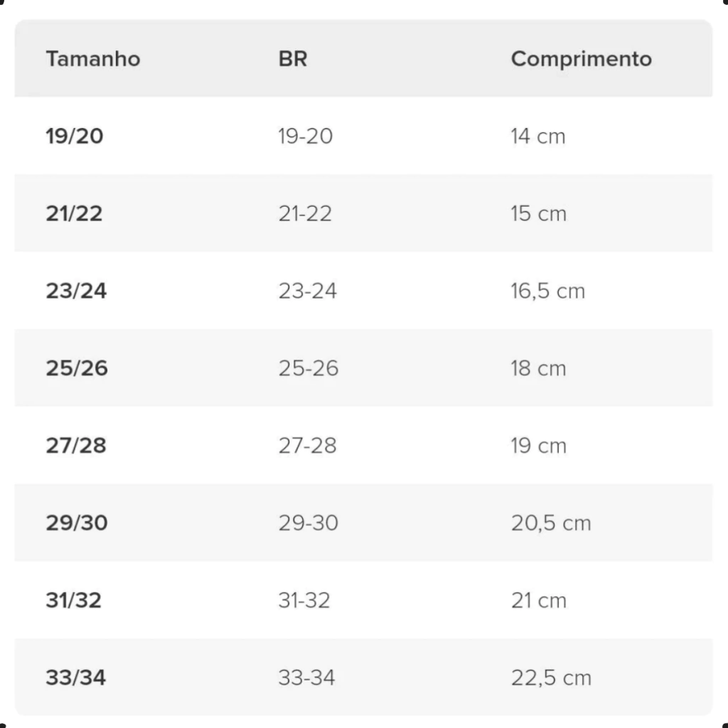The image size is (728, 728).
Task: Click the 14 cm length cell
Action: (538, 136)
